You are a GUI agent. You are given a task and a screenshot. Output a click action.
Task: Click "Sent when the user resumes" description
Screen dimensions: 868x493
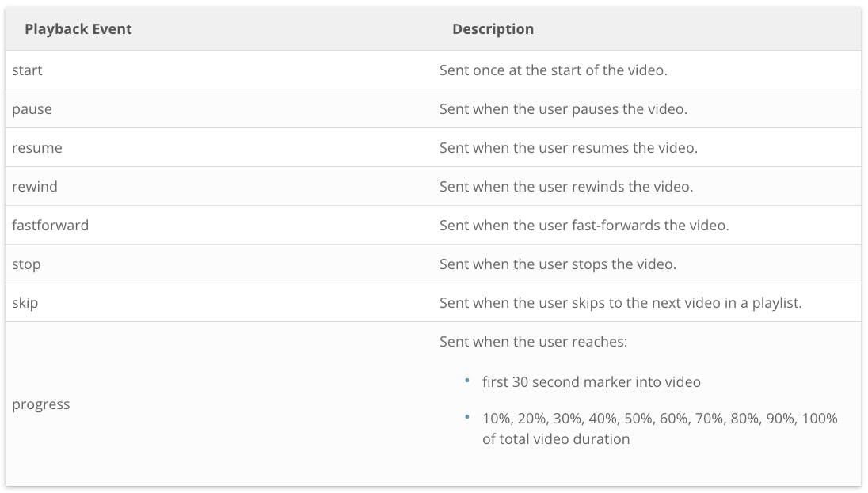tap(568, 148)
